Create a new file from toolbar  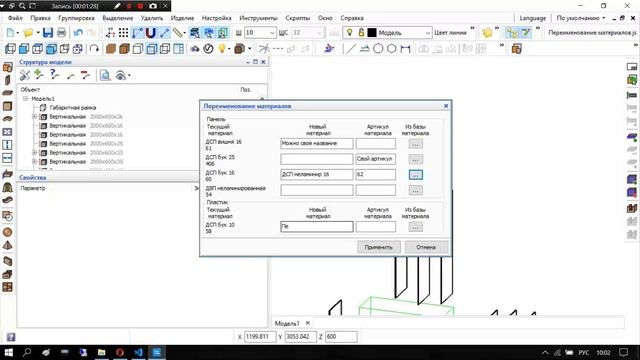[10, 33]
